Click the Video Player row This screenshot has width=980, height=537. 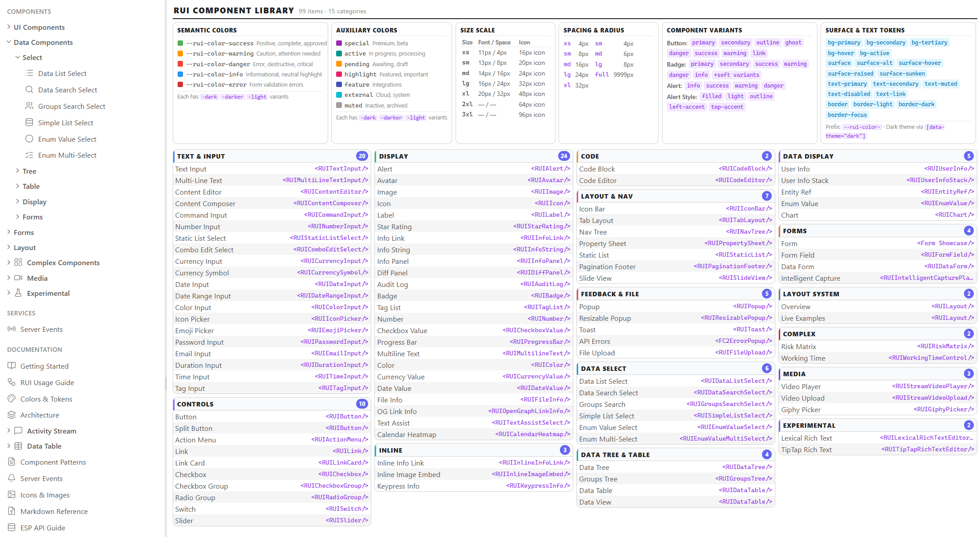[x=877, y=386]
